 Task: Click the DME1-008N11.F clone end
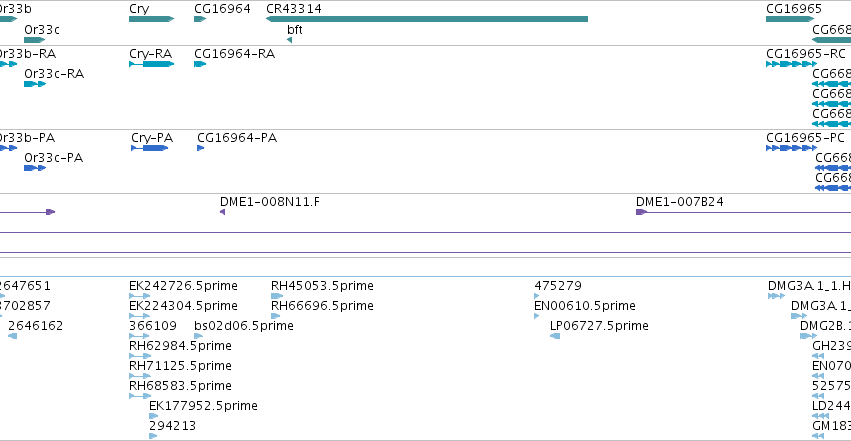[x=223, y=212]
